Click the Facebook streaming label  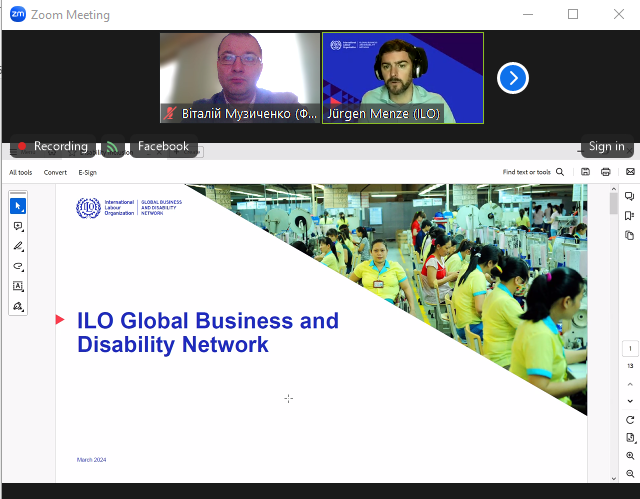163,146
